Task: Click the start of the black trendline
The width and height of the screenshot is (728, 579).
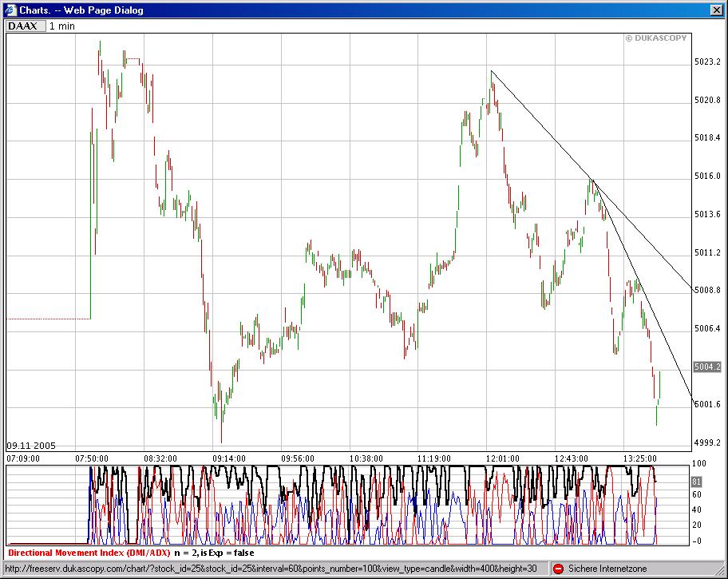Action: (x=491, y=70)
